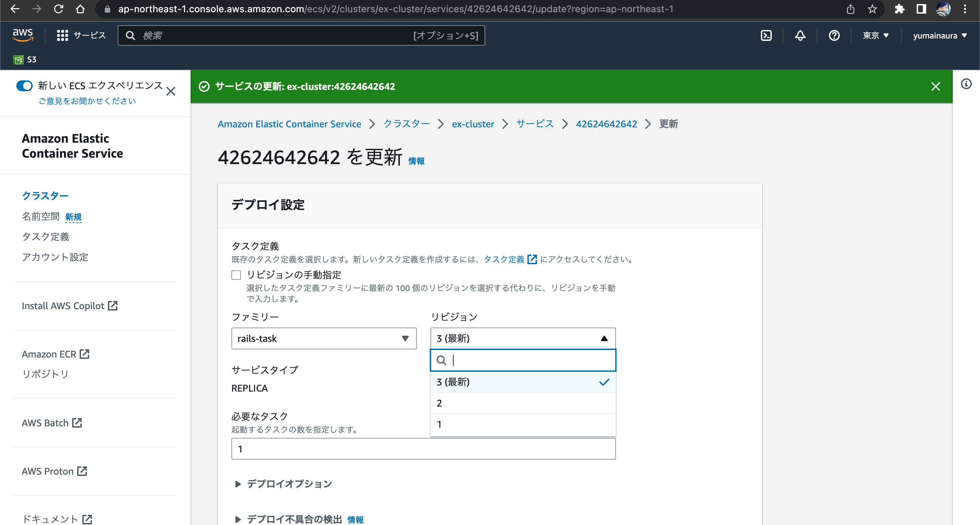Select revision 1 in the list
The height and width of the screenshot is (525, 980).
coord(523,425)
